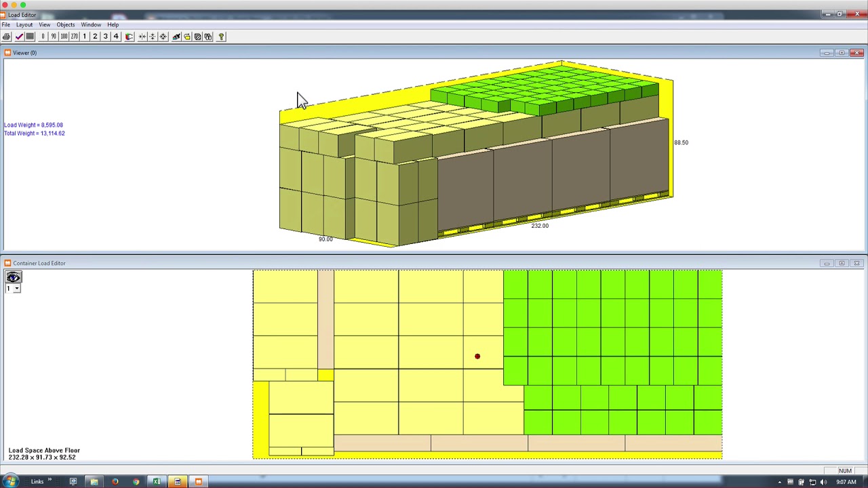The image size is (868, 488).
Task: Click the 9:07 AM taskbar clock
Action: 846,482
